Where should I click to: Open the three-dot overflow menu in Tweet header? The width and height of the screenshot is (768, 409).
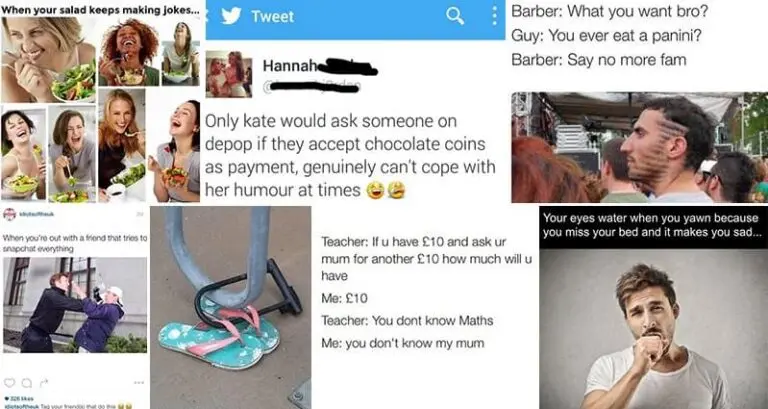pyautogui.click(x=495, y=16)
